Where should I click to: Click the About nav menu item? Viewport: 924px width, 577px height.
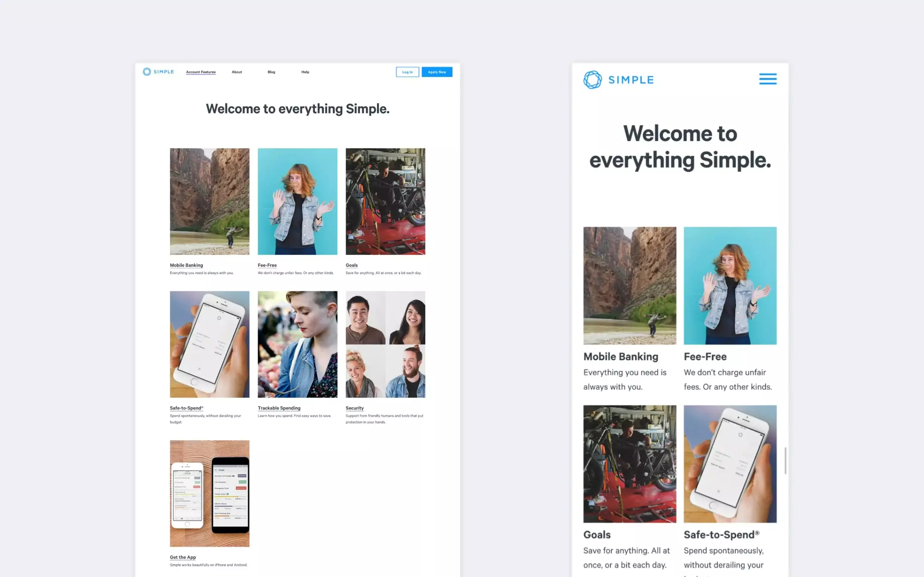click(236, 72)
